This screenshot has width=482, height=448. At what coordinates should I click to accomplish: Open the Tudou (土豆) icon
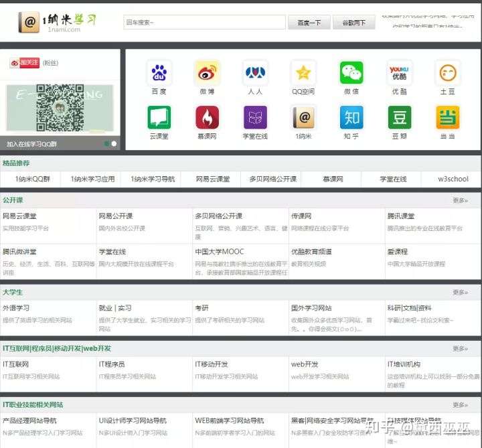[x=448, y=73]
